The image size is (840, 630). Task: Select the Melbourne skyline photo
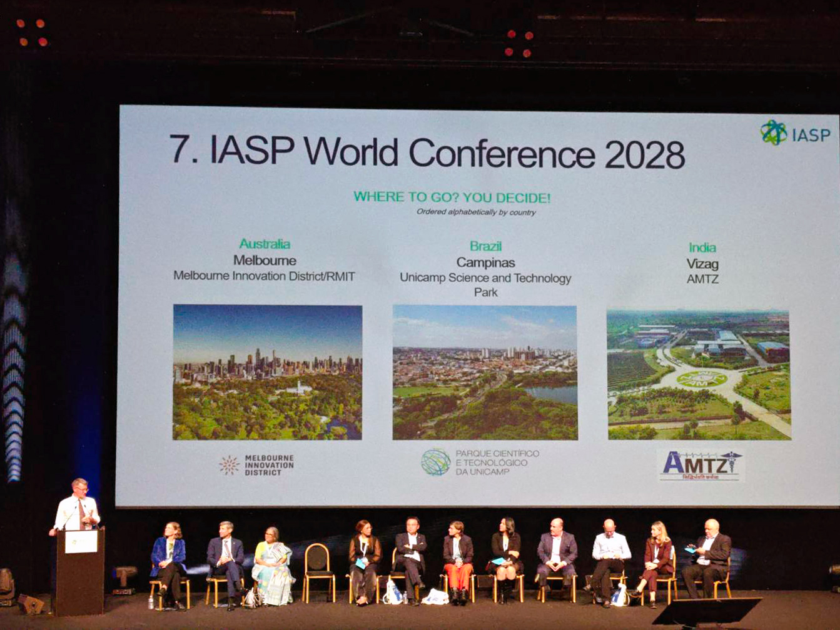pos(267,372)
